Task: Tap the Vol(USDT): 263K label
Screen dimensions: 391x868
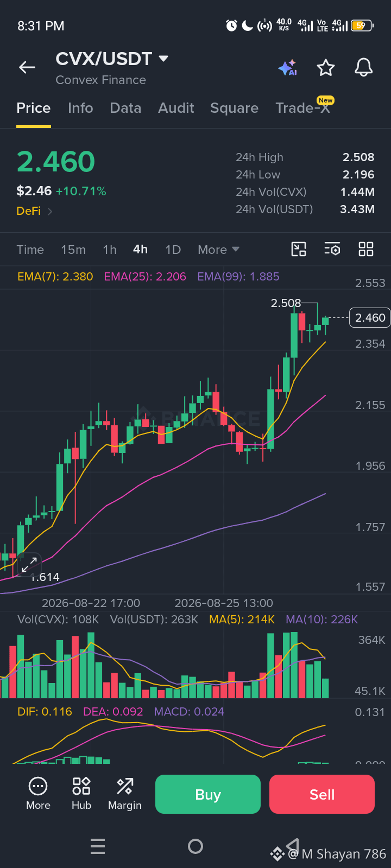Action: click(x=154, y=620)
